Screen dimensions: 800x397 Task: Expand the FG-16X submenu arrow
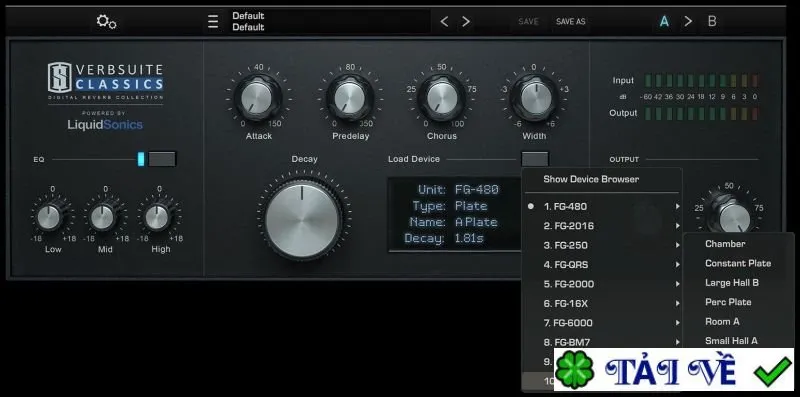[x=678, y=303]
